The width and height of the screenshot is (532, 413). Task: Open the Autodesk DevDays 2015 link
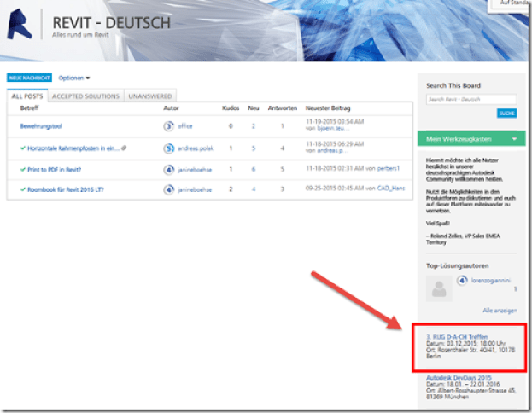point(459,377)
